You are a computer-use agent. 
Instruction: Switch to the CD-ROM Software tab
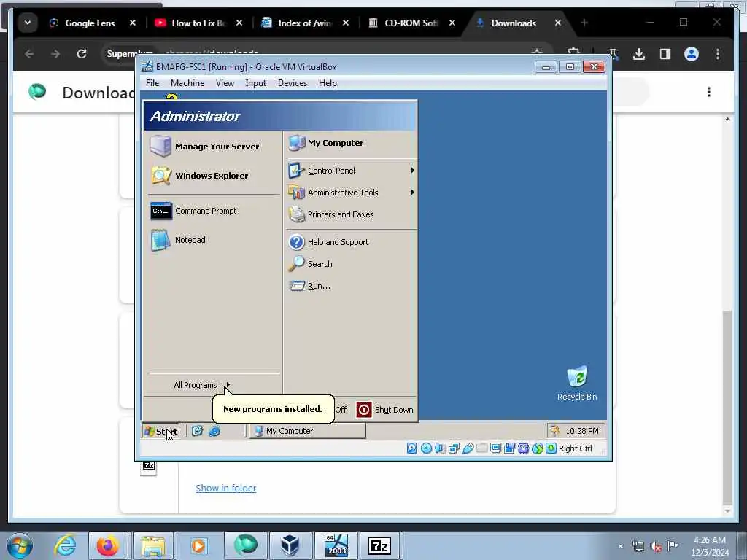pyautogui.click(x=410, y=23)
